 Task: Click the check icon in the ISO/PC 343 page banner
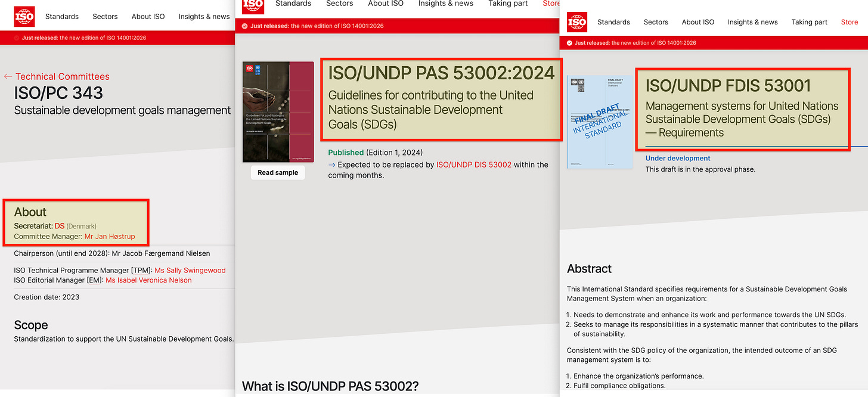pyautogui.click(x=17, y=38)
